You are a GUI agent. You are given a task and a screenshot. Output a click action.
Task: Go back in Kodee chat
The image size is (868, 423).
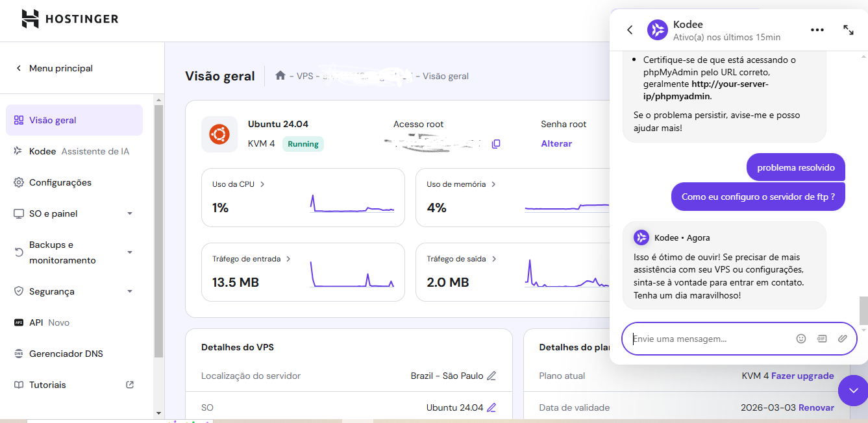click(x=630, y=30)
